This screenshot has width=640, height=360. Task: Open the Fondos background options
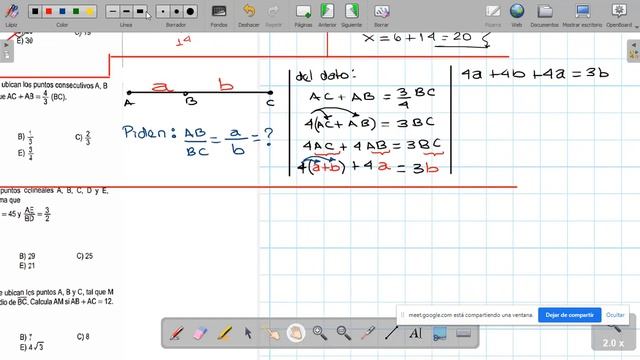pos(219,15)
